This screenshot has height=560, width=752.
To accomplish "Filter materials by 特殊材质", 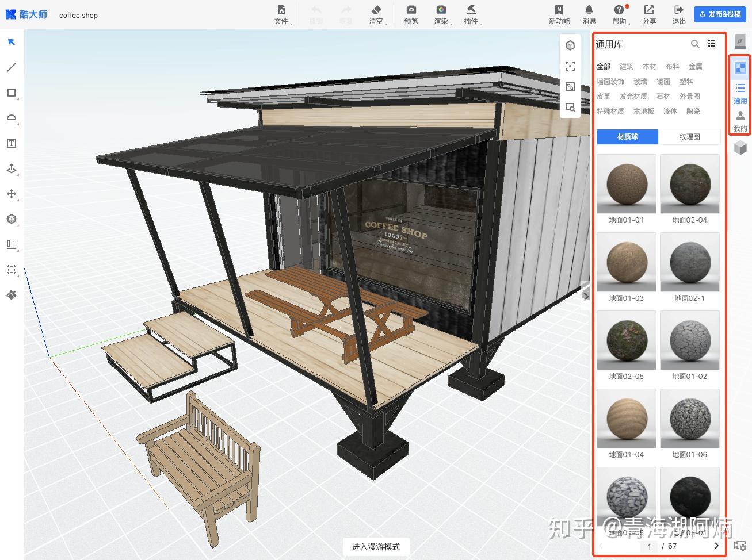I will (610, 112).
